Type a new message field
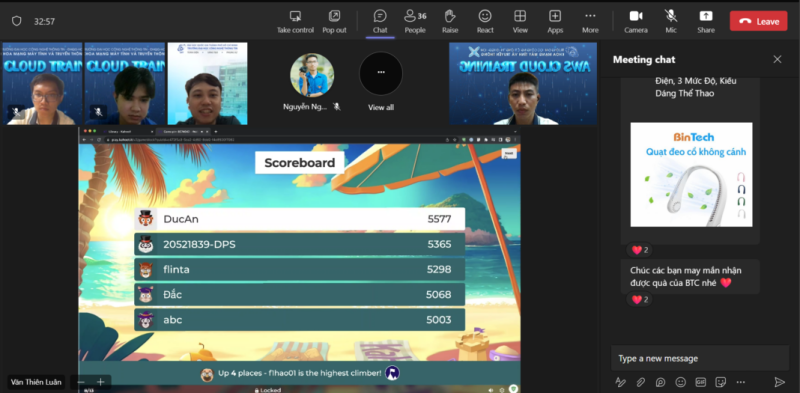 (x=699, y=358)
